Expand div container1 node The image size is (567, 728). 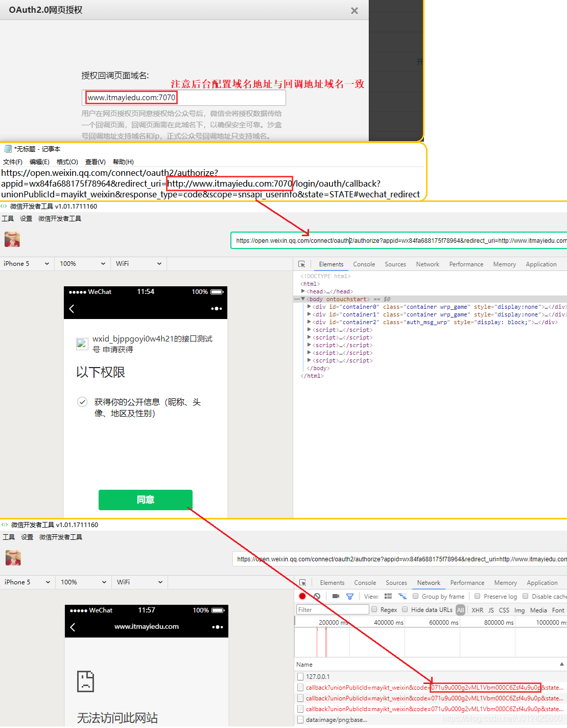point(309,314)
